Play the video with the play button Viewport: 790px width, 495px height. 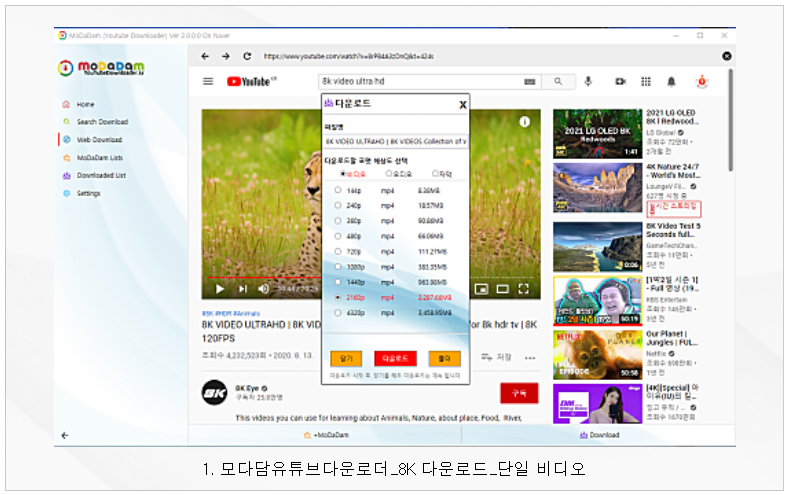[220, 289]
